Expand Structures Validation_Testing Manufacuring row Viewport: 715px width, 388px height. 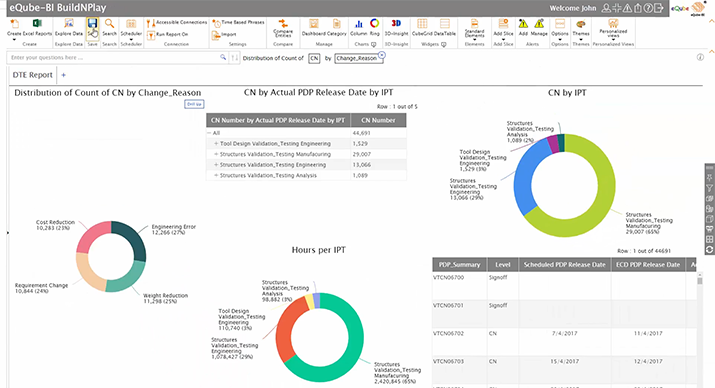[216, 154]
